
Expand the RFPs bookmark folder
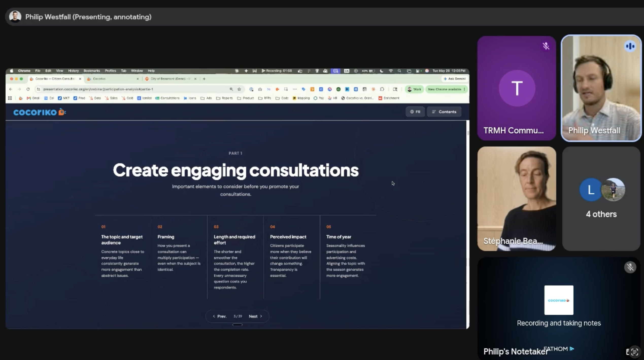tap(265, 98)
